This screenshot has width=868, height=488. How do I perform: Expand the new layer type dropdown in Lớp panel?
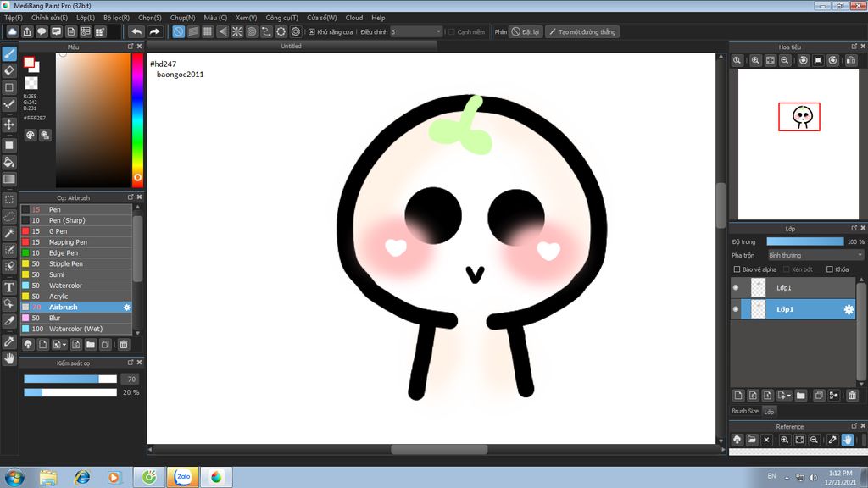coord(789,396)
